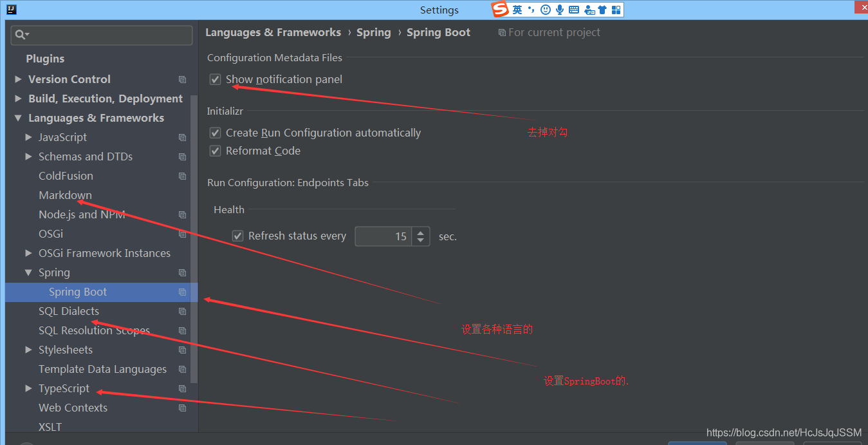
Task: Expand the Schemas and DTDs node
Action: tap(28, 156)
